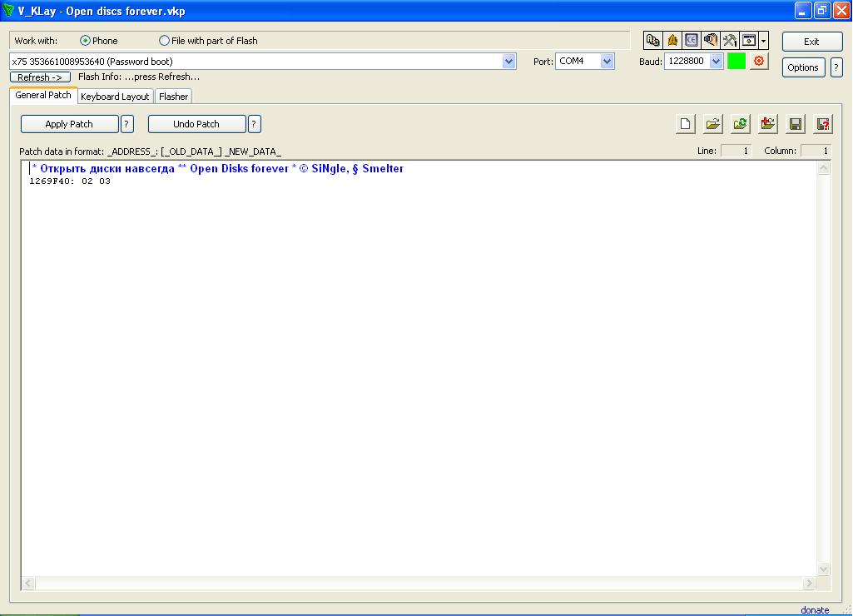
Task: Click the window with gear toolbar icon
Action: pyautogui.click(x=749, y=40)
